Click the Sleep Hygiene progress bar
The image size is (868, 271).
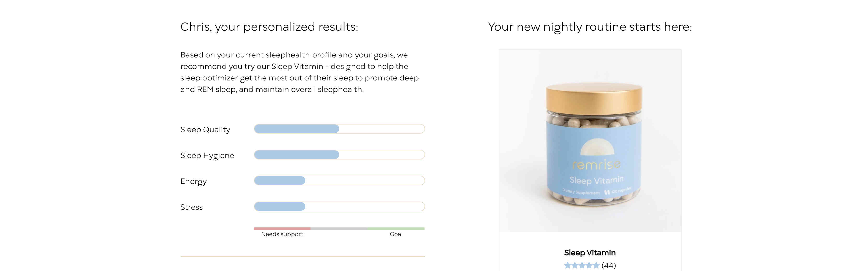(339, 155)
